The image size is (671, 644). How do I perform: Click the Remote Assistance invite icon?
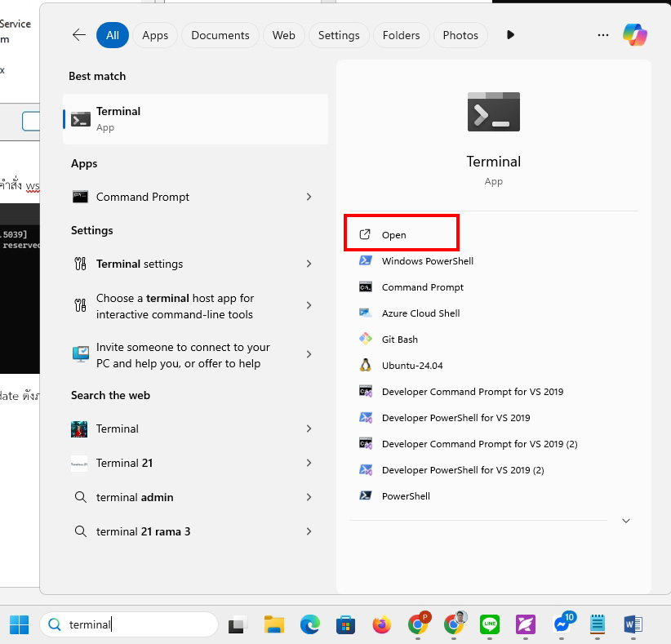click(x=81, y=355)
